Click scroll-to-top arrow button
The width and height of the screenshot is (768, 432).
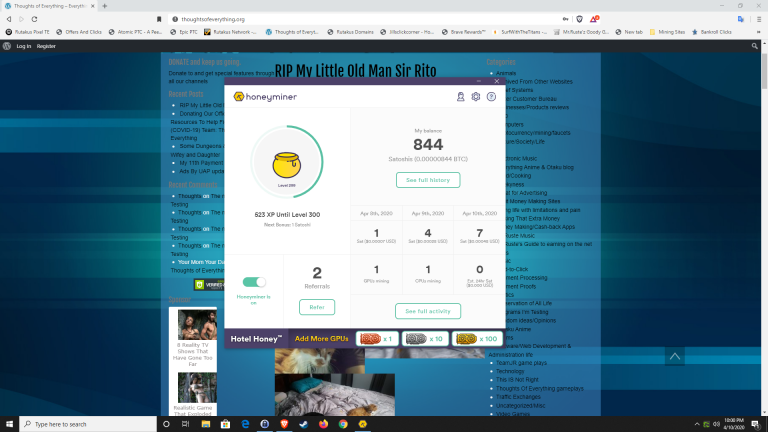click(x=675, y=356)
